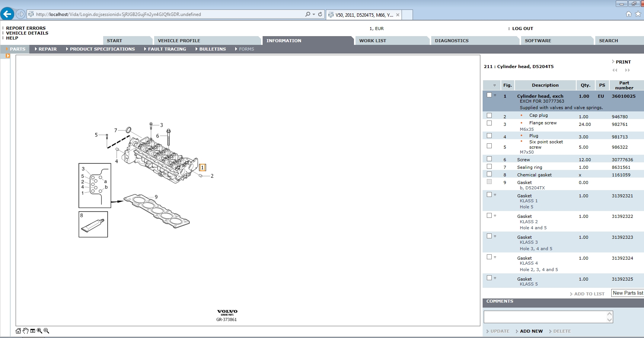Click ADD TO LIST button

click(589, 294)
